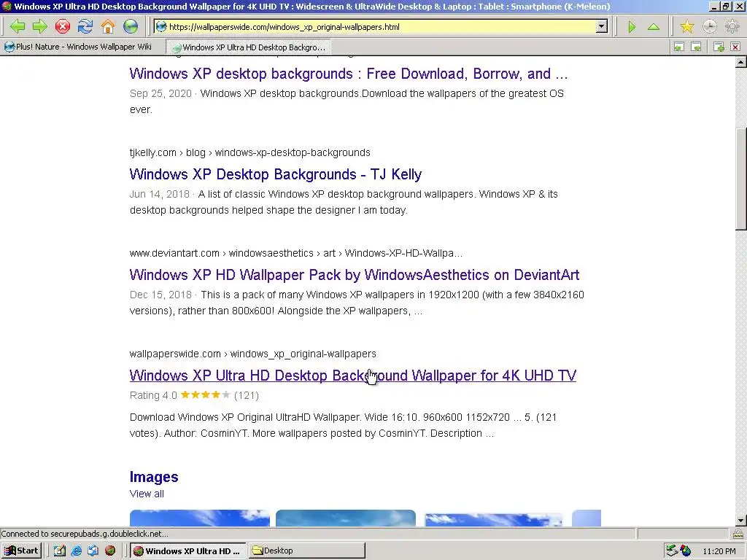Click the site icon inside the URL bar
This screenshot has height=560, width=747.
[x=161, y=27]
